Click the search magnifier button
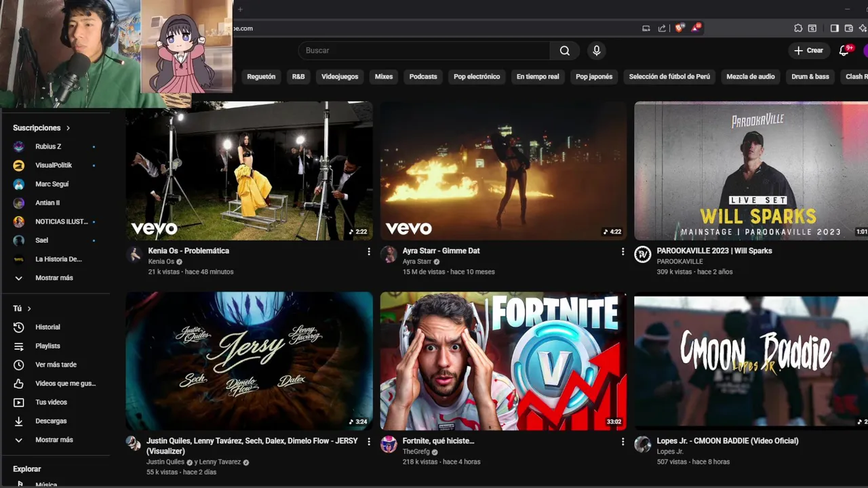The width and height of the screenshot is (868, 488). (565, 51)
